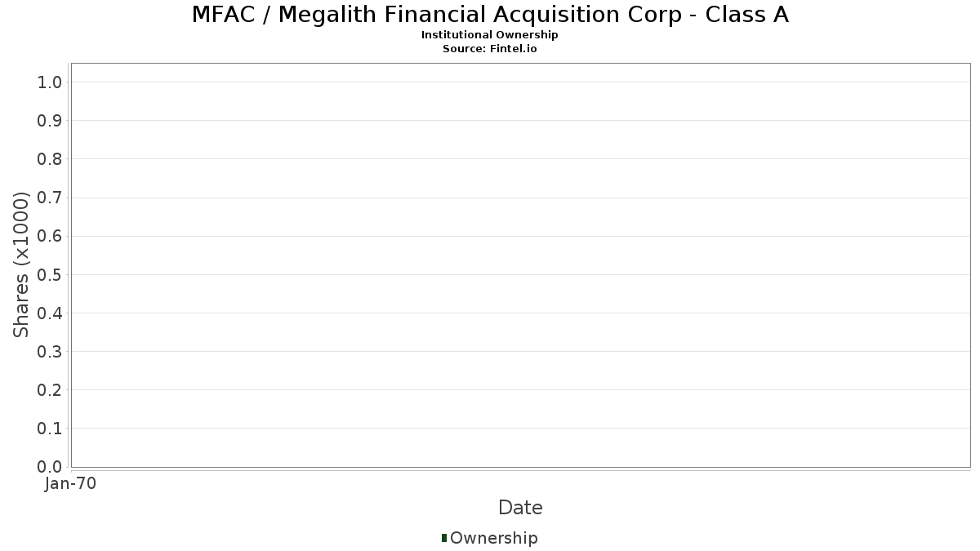
Task: Select the Jan-70 x-axis tick label
Action: click(x=71, y=484)
